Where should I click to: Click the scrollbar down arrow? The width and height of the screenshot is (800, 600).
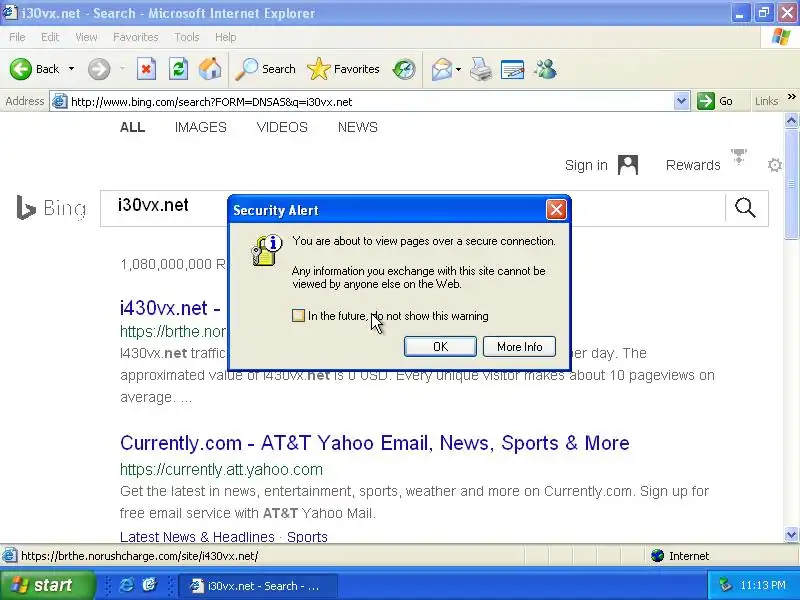tap(791, 535)
